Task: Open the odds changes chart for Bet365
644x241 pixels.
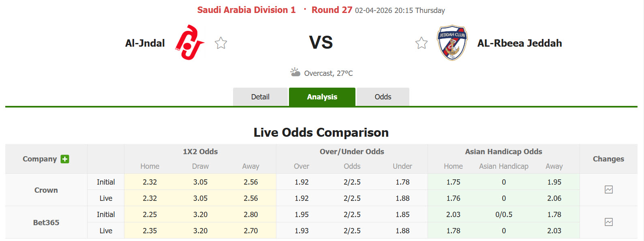Action: coord(608,222)
